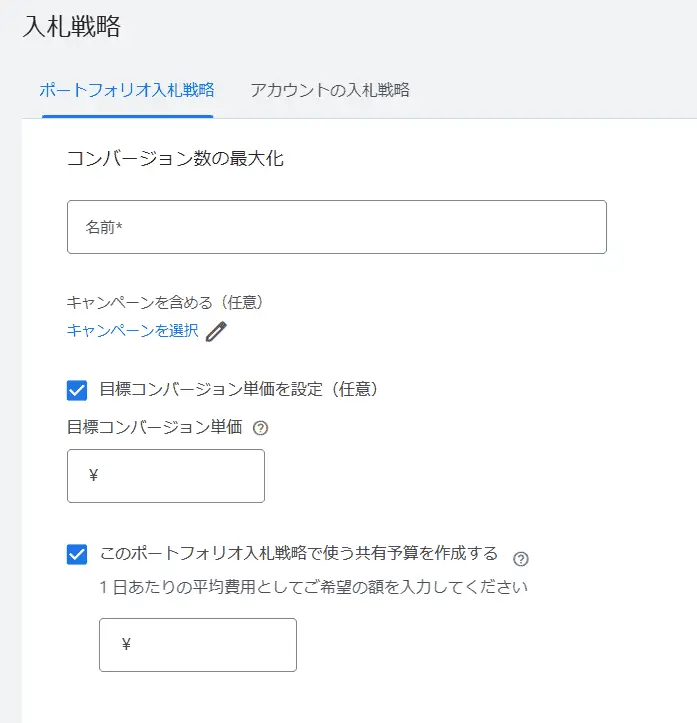
Task: Select the daily average budget yen field
Action: click(198, 645)
